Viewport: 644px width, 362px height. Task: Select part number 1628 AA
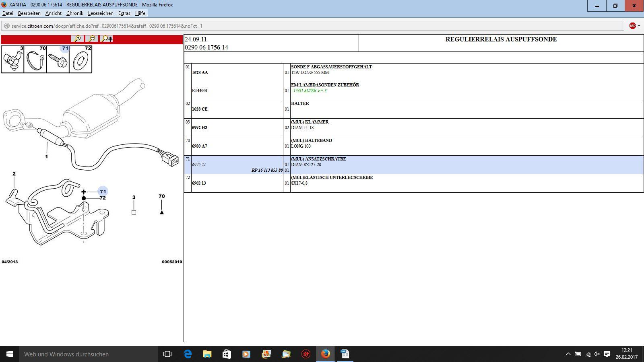(x=200, y=72)
